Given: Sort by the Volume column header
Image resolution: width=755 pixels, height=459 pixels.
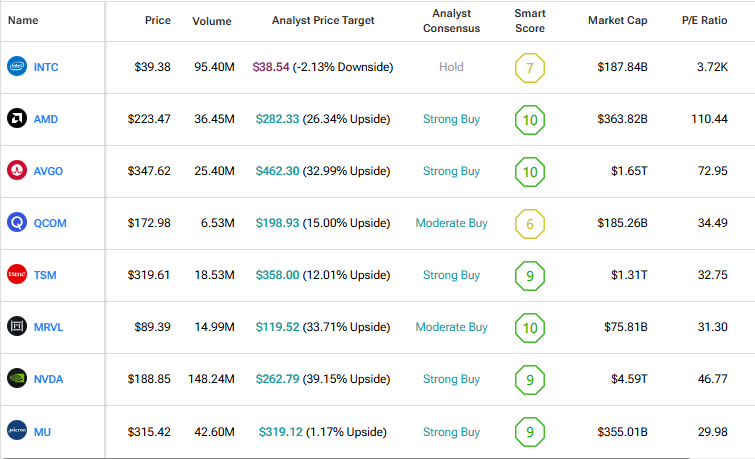Looking at the screenshot, I should 212,21.
